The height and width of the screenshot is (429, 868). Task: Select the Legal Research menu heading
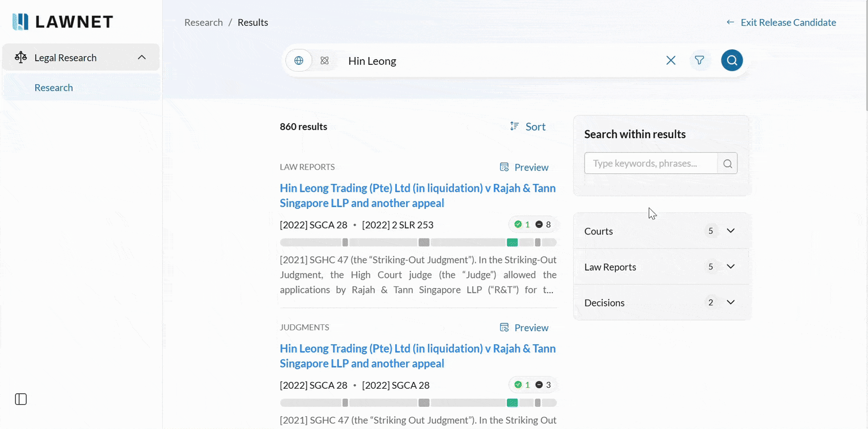point(66,58)
